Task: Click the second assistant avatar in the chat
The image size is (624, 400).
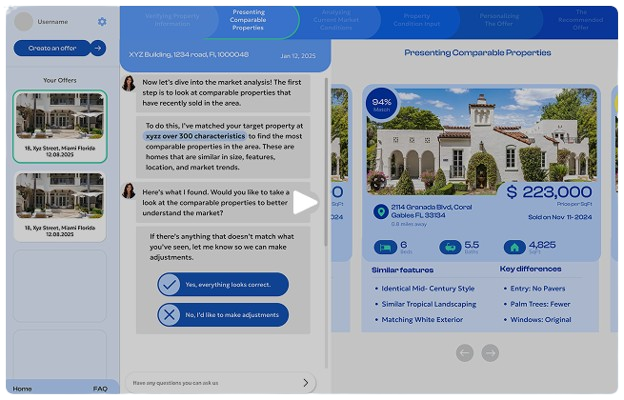Action: [129, 191]
